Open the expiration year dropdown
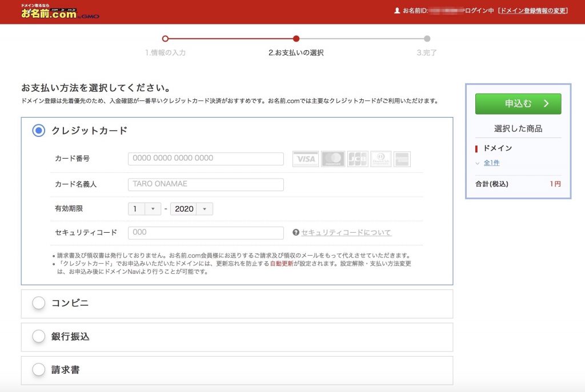 [x=191, y=209]
